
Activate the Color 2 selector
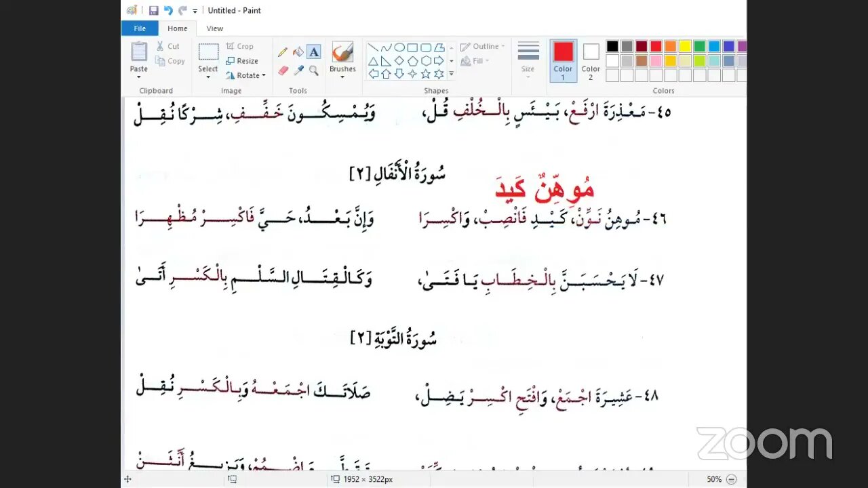click(591, 61)
